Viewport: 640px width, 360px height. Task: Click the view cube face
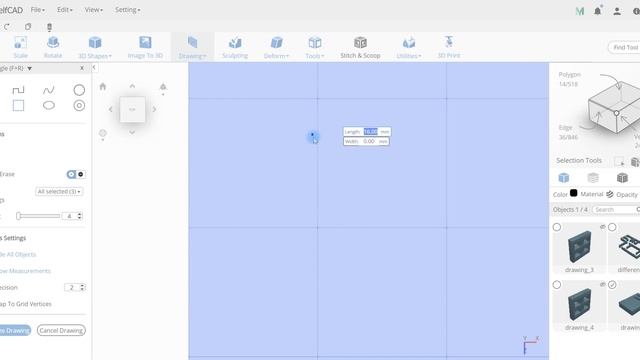point(132,109)
